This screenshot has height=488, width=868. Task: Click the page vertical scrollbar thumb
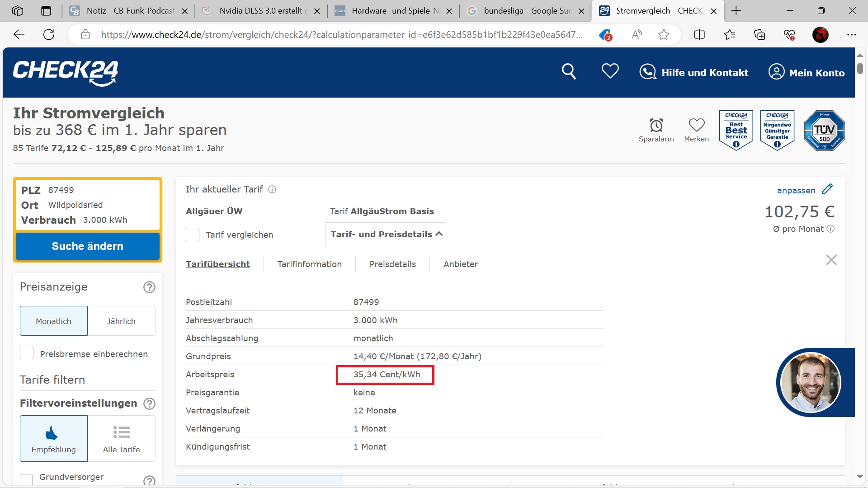pos(860,69)
